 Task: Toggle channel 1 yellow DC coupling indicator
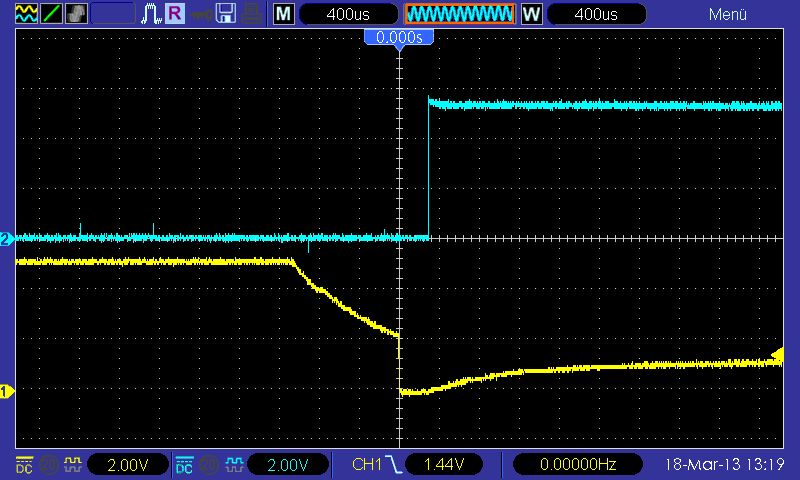[x=23, y=465]
